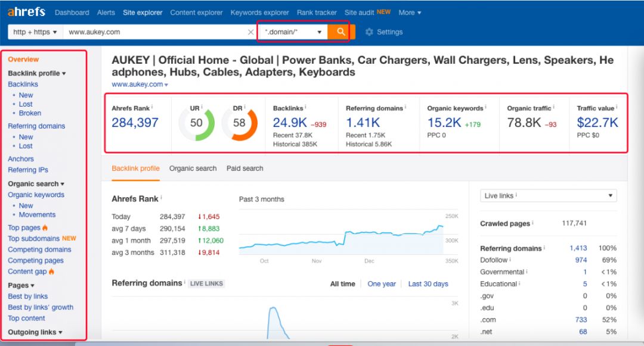The height and width of the screenshot is (346, 644).
Task: Open Dashboard in top navigation
Action: [72, 13]
